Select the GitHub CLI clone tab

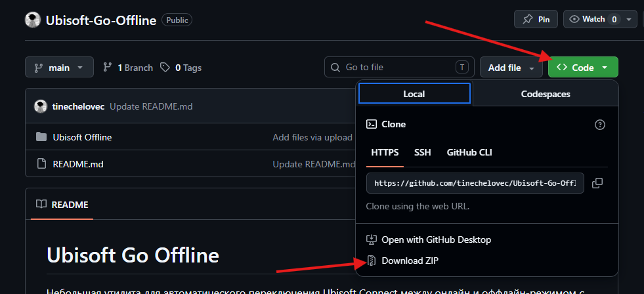coord(469,153)
